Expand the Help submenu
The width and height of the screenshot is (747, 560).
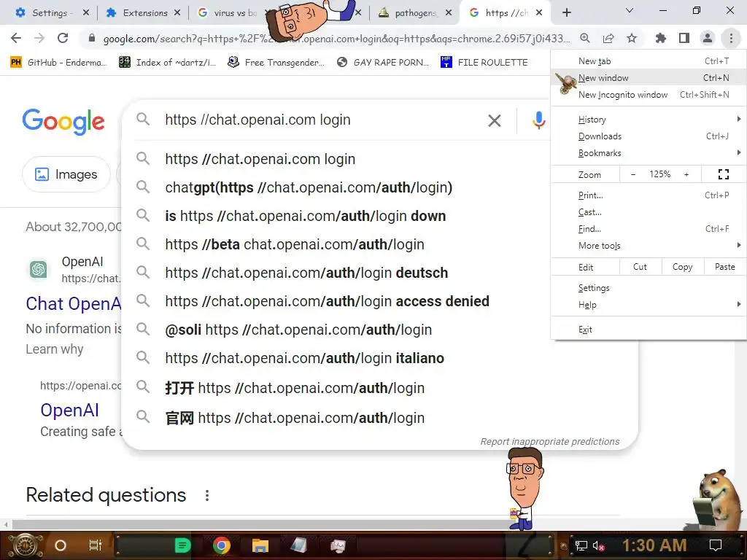pos(649,305)
